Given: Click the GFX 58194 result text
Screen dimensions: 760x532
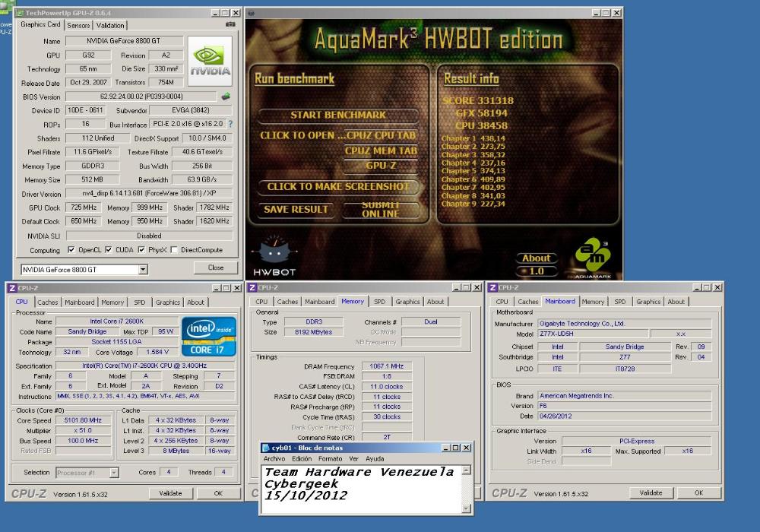Looking at the screenshot, I should [481, 113].
